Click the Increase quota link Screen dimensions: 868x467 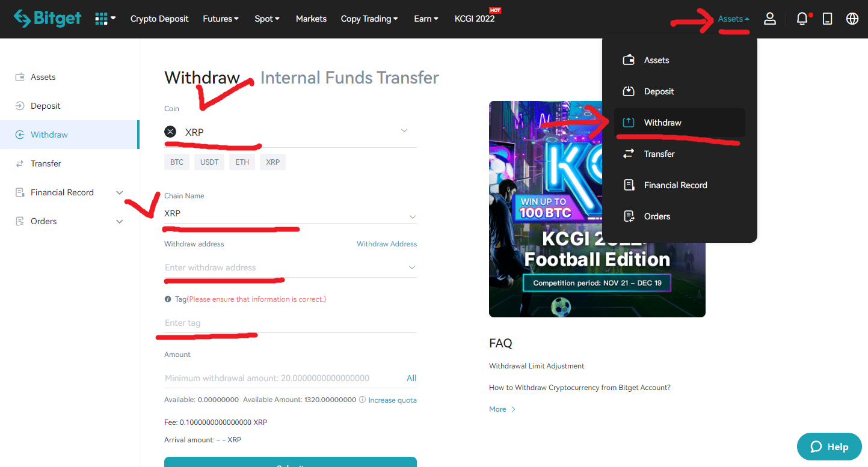(x=392, y=400)
